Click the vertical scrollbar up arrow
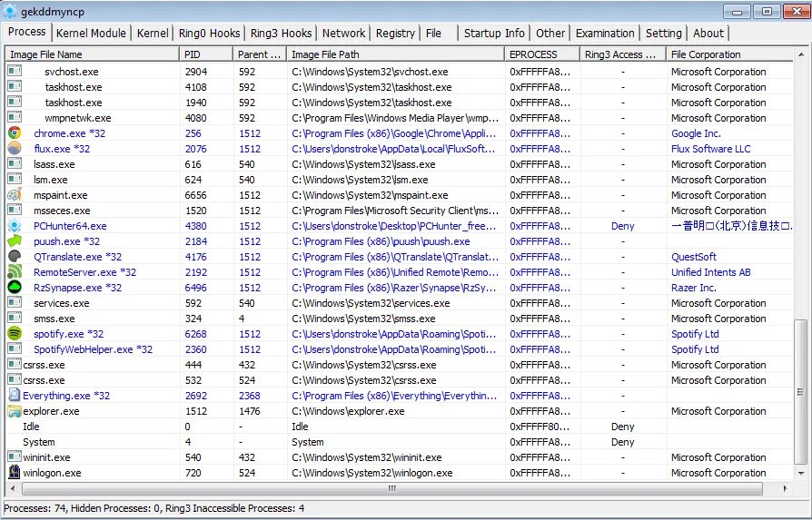This screenshot has width=812, height=520. coord(800,54)
